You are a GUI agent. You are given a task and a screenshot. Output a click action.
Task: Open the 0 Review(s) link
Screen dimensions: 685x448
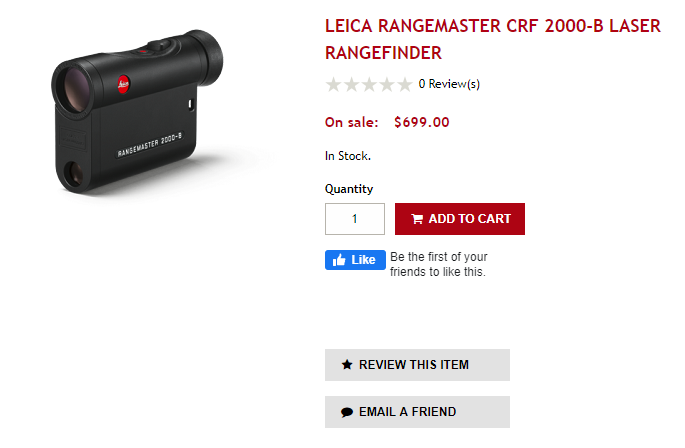click(449, 84)
